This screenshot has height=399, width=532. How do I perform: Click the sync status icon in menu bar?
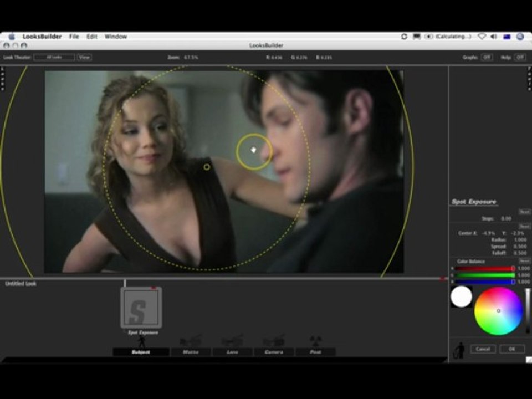[x=404, y=37]
